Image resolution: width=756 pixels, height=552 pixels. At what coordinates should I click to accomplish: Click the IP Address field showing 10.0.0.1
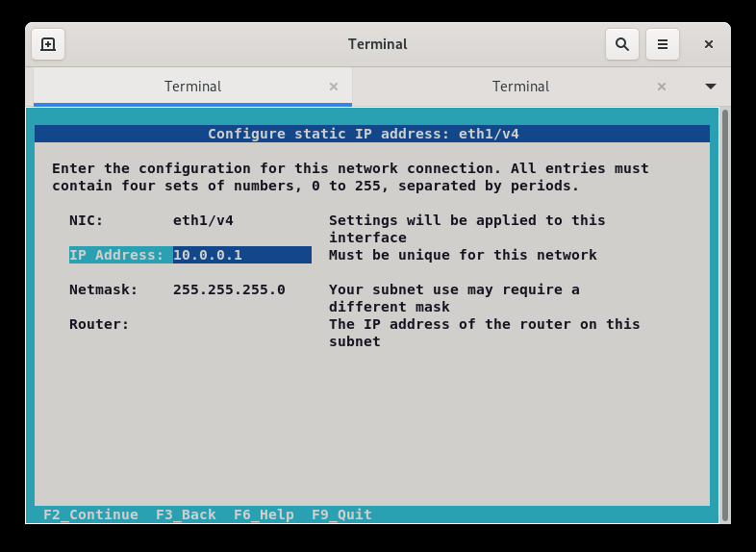(x=241, y=255)
